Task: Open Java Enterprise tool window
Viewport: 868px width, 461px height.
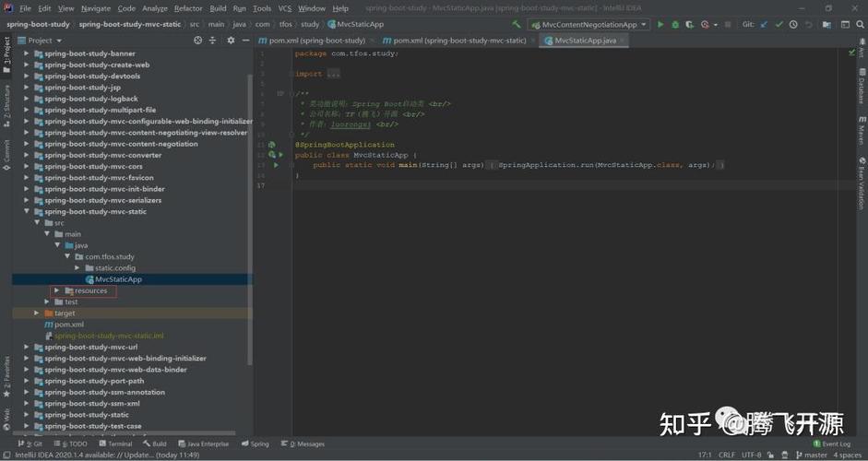Action: coord(204,443)
